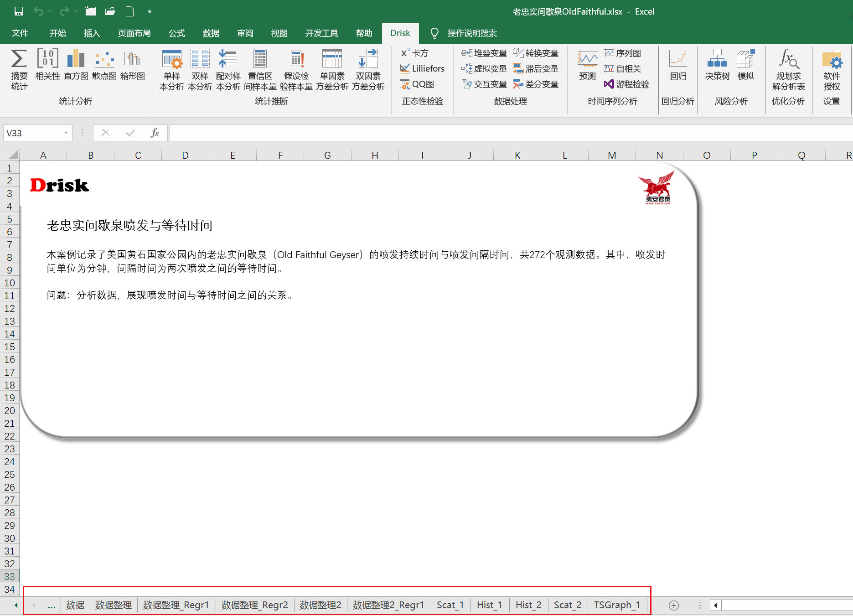Create a QQ图 plot

coord(417,84)
